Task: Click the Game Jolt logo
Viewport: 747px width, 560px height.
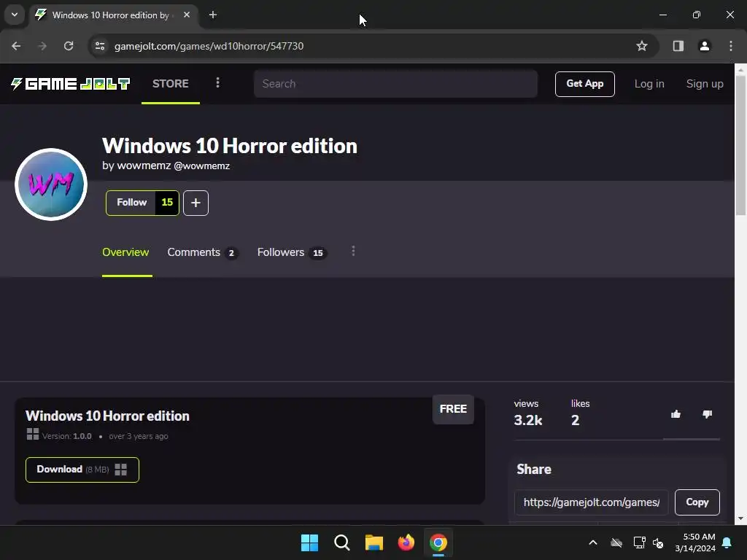Action: (71, 84)
